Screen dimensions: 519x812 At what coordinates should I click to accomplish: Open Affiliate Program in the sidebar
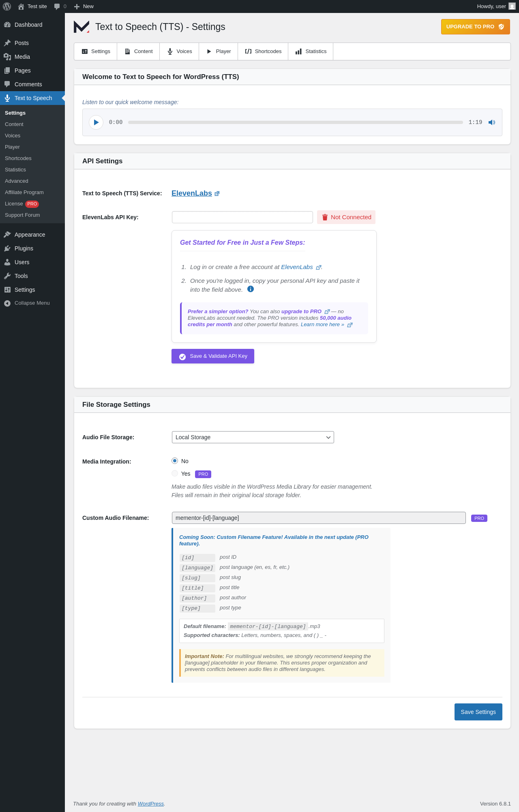tap(24, 192)
